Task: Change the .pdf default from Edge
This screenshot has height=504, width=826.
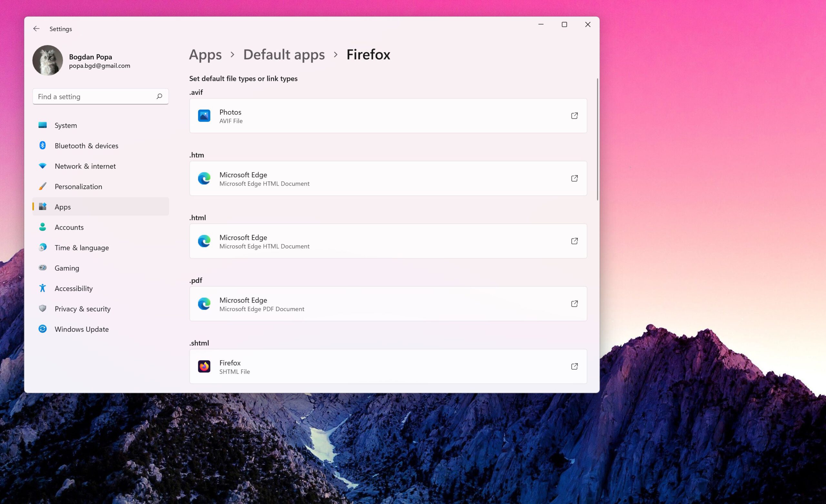Action: pos(388,304)
